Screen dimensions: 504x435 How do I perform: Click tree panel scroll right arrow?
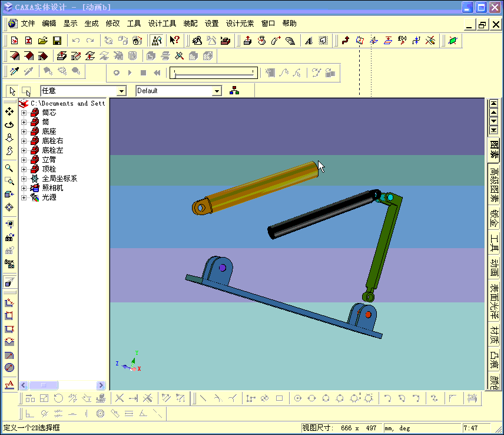pos(101,385)
